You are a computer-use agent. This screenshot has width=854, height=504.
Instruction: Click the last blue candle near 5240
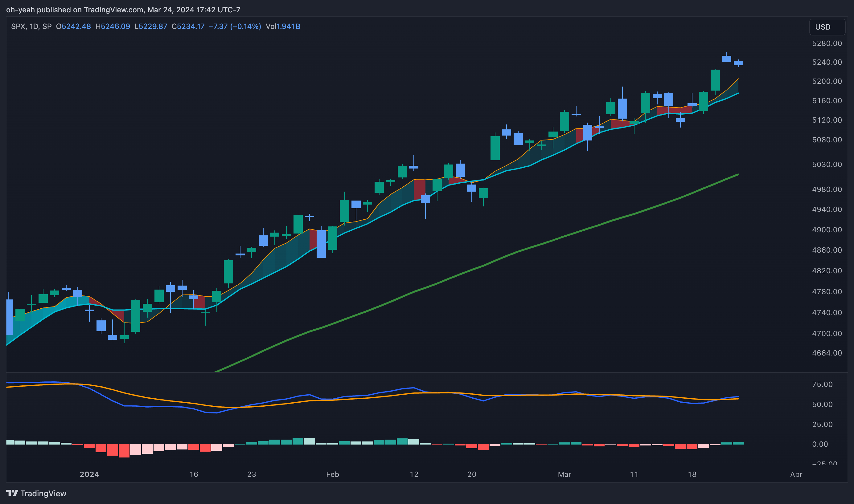coord(738,63)
